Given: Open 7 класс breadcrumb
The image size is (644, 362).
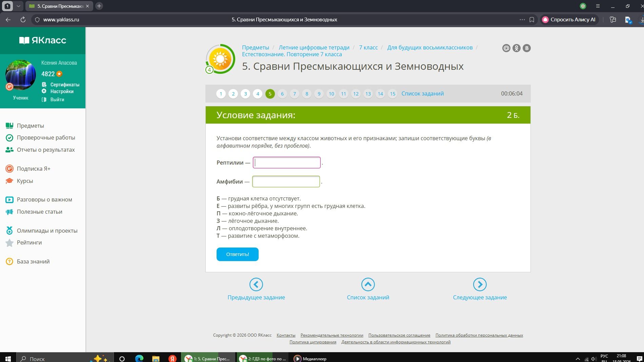Looking at the screenshot, I should coord(368,47).
